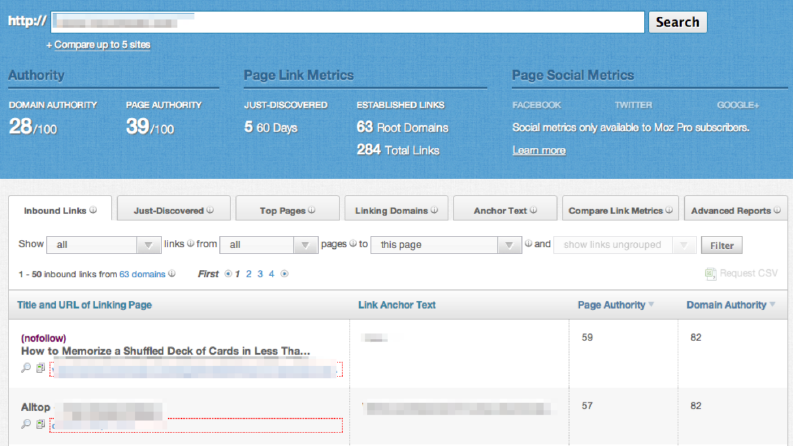The height and width of the screenshot is (446, 793).
Task: Click page icon in Alltop row
Action: [40, 424]
